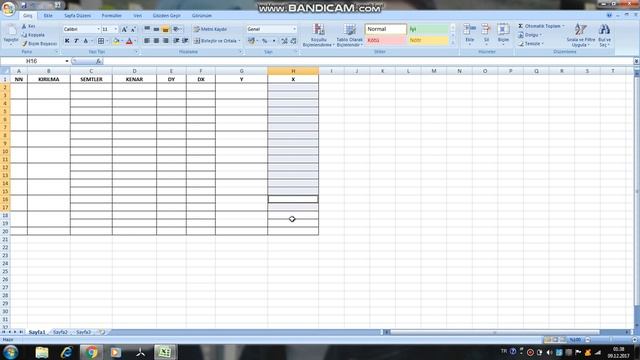Image resolution: width=640 pixels, height=360 pixels.
Task: Align cell text right
Action: click(165, 41)
